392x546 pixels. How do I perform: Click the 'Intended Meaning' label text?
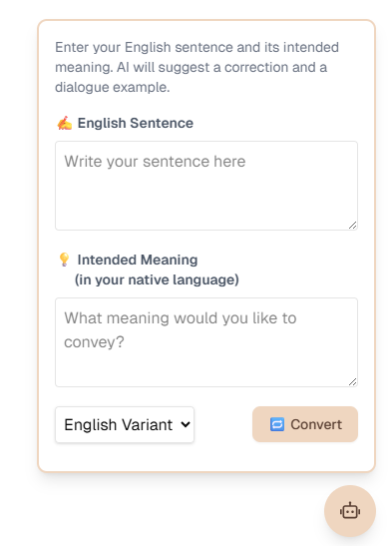[138, 260]
